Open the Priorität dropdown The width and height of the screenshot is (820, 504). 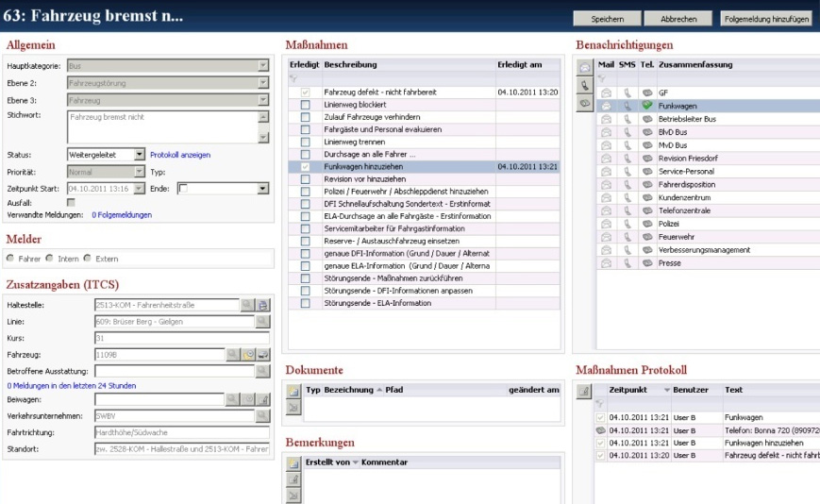pyautogui.click(x=140, y=172)
